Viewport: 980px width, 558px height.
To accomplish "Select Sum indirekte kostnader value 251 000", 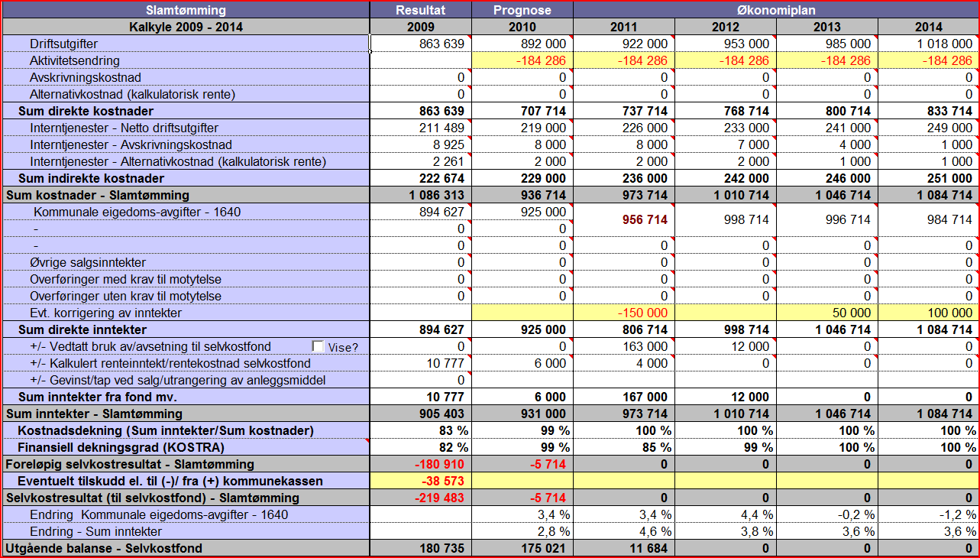I will click(929, 178).
